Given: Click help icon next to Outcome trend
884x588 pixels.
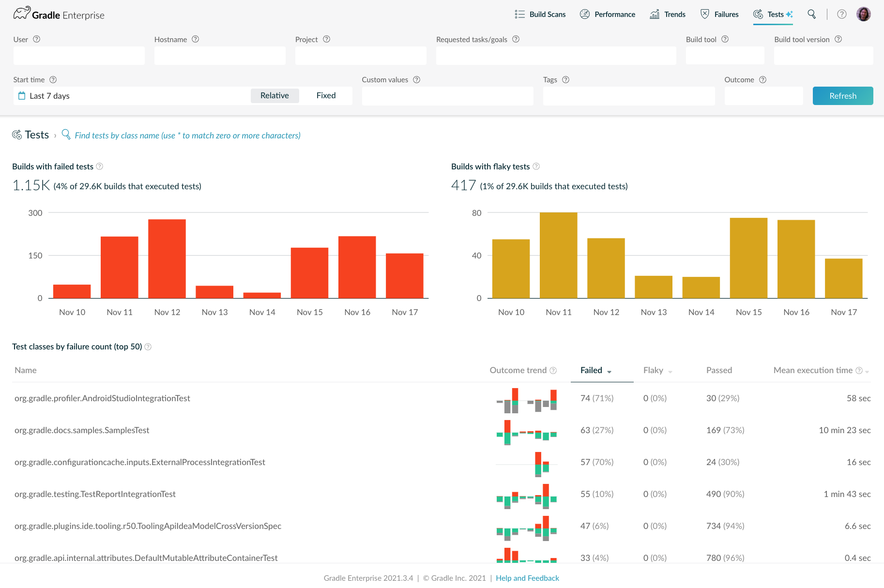Looking at the screenshot, I should click(553, 370).
